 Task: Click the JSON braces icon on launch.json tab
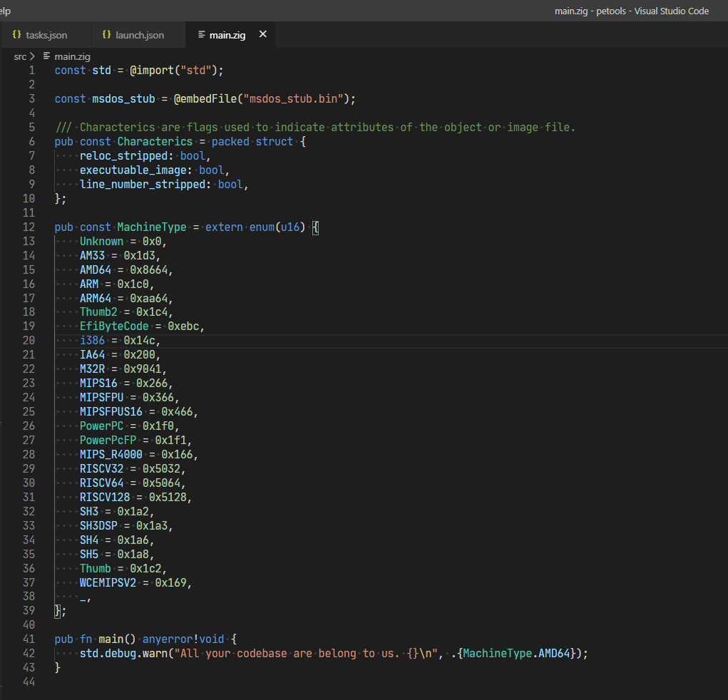106,35
